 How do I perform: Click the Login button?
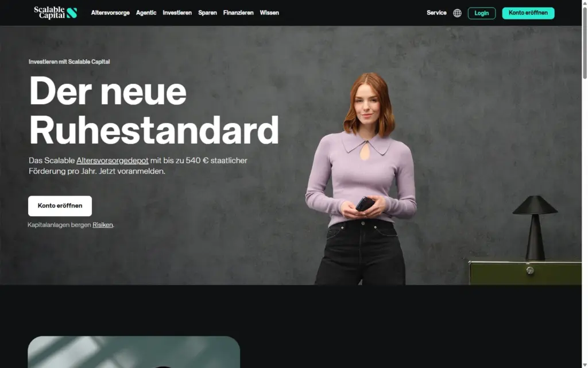tap(482, 13)
